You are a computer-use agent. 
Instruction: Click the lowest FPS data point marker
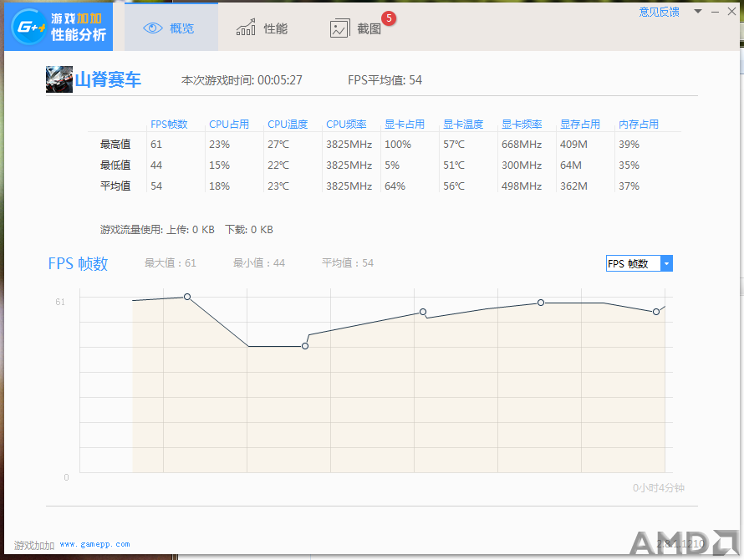[305, 346]
